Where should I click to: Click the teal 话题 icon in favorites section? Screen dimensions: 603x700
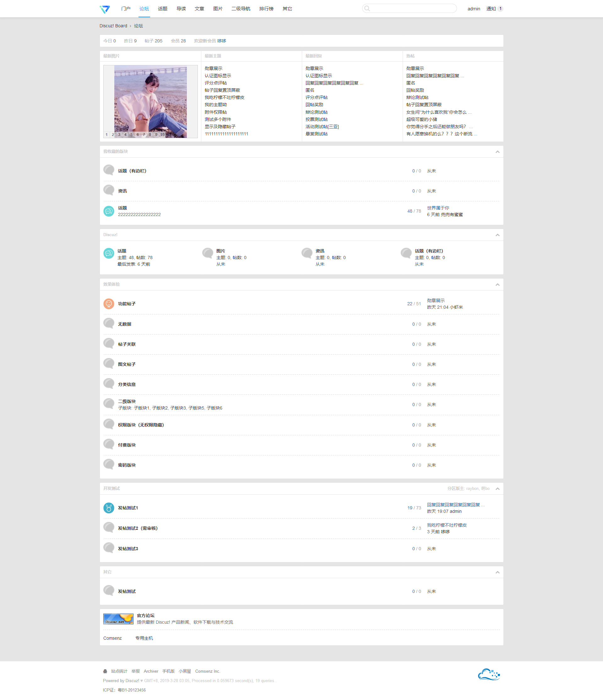pos(109,211)
